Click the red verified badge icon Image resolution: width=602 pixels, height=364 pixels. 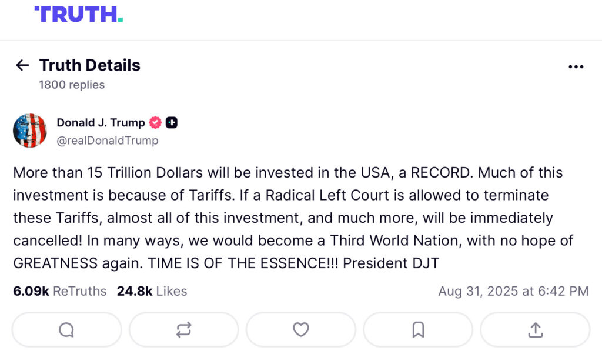[155, 123]
